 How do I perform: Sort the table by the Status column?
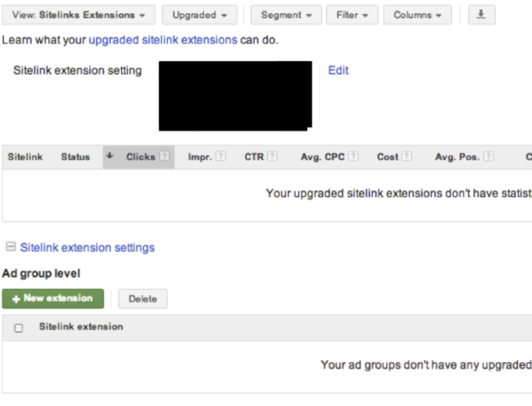pyautogui.click(x=75, y=157)
